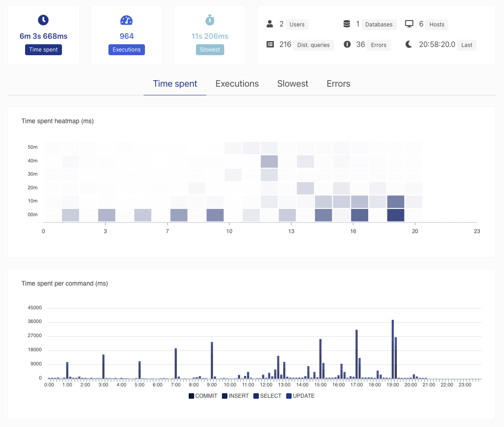Screen dimensions: 504x427
Task: Click the dark Time spent badge button
Action: [43, 50]
